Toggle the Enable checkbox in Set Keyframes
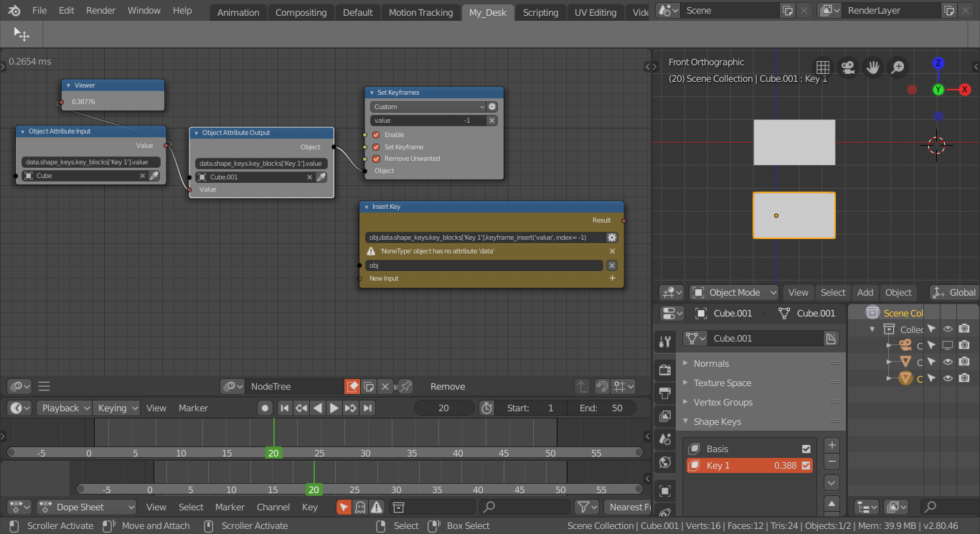This screenshot has width=980, height=534. click(376, 135)
